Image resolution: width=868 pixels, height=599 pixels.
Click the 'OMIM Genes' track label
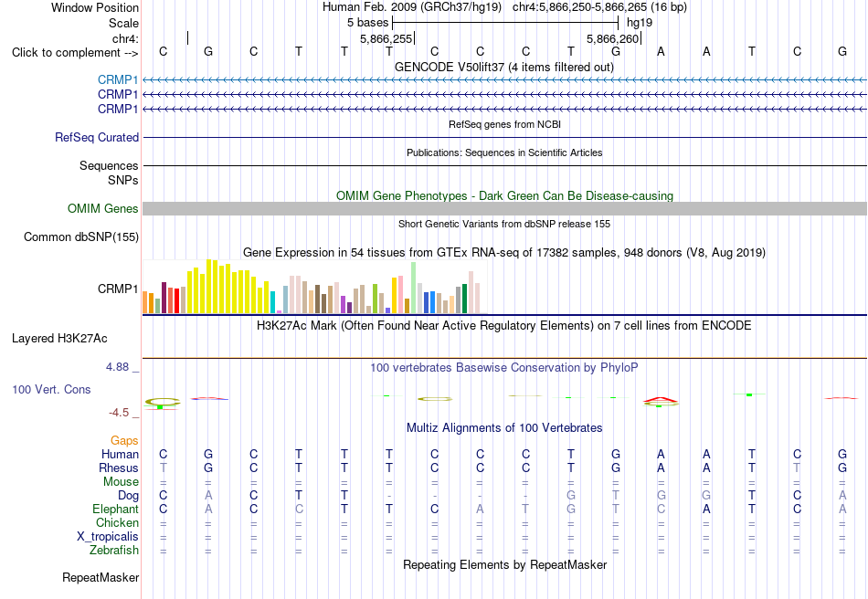coord(103,208)
